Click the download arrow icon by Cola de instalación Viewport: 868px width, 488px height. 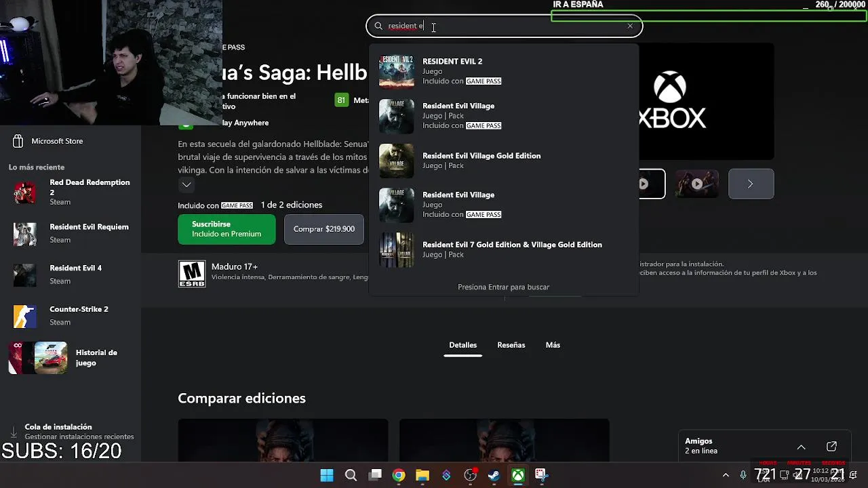pos(14,432)
